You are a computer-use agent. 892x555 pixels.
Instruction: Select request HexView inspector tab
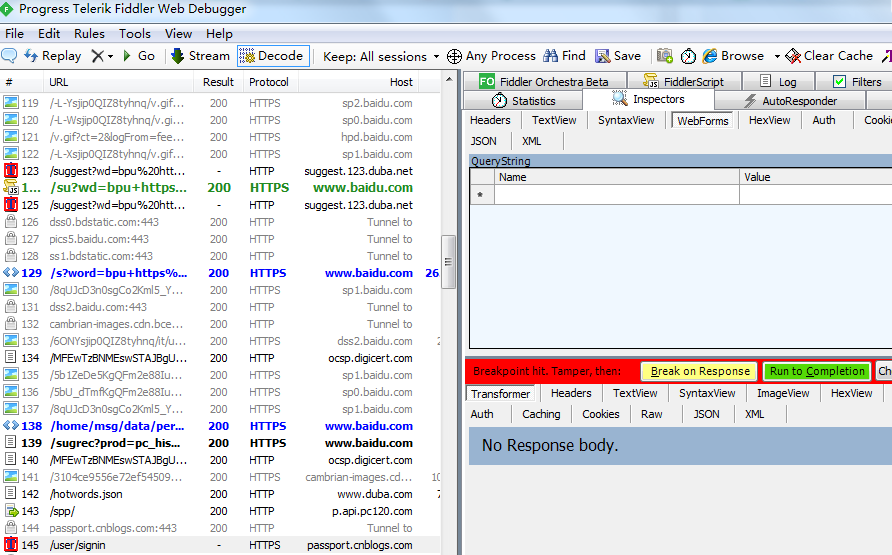point(769,120)
